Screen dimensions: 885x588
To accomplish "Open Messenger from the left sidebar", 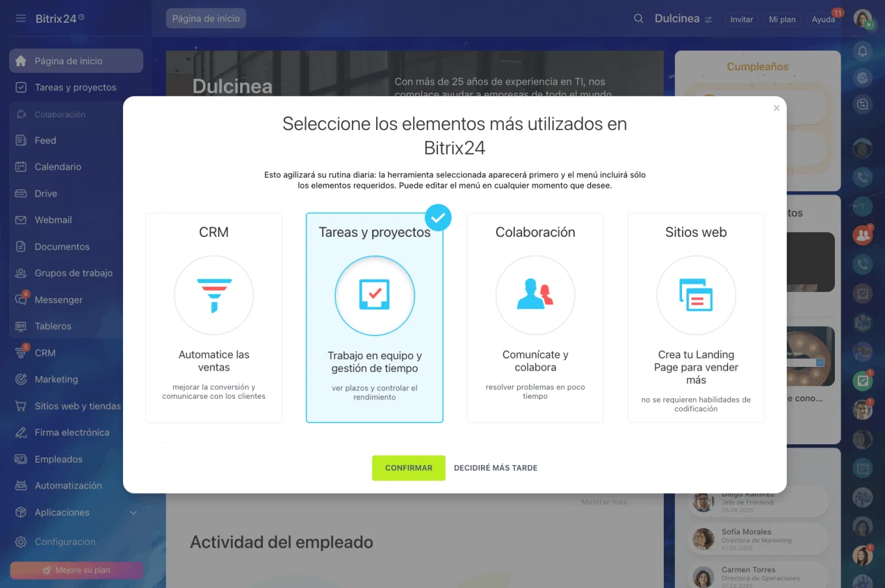I will 59,300.
